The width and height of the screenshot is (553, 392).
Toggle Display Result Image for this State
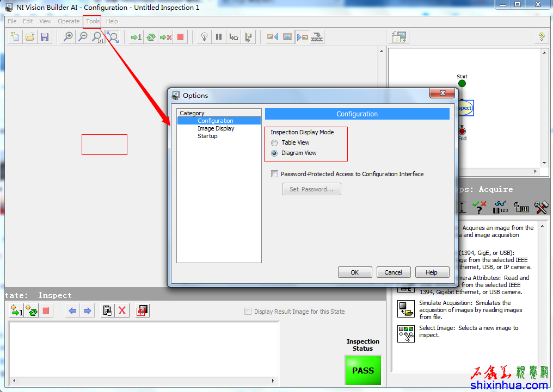pyautogui.click(x=248, y=312)
